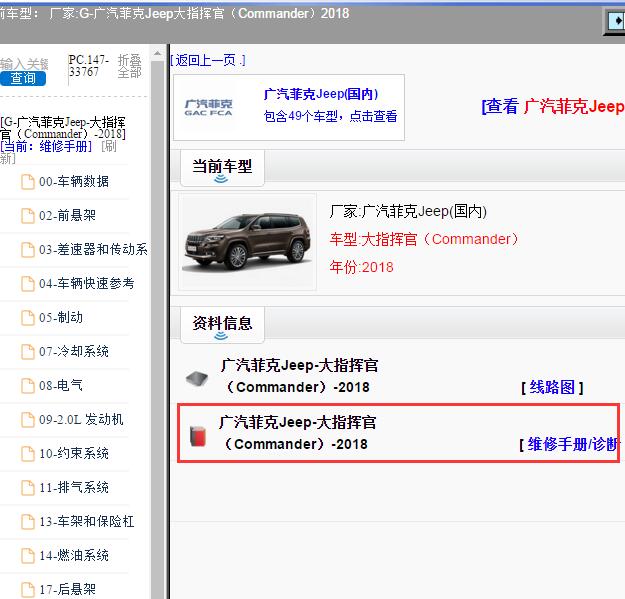Click the document icon beside 09-2.0L 发动机
Image resolution: width=625 pixels, height=599 pixels.
click(28, 420)
